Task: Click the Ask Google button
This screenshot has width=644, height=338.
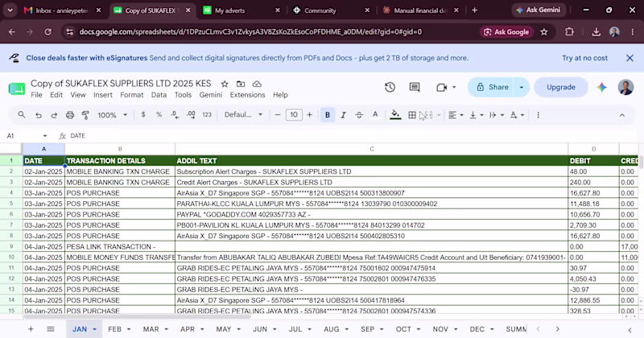Action: coord(507,32)
